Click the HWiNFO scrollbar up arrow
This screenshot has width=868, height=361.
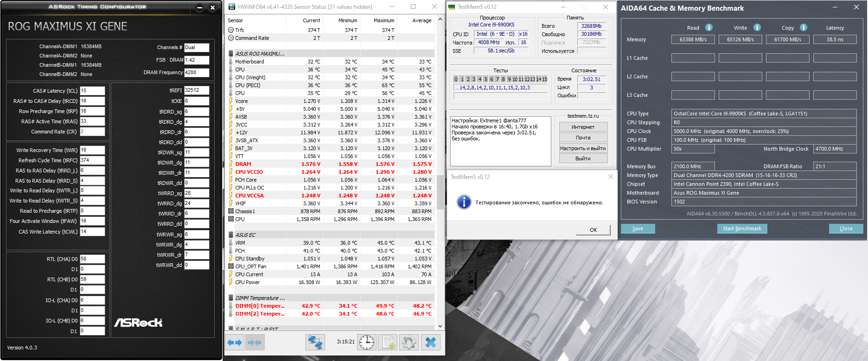pos(440,19)
